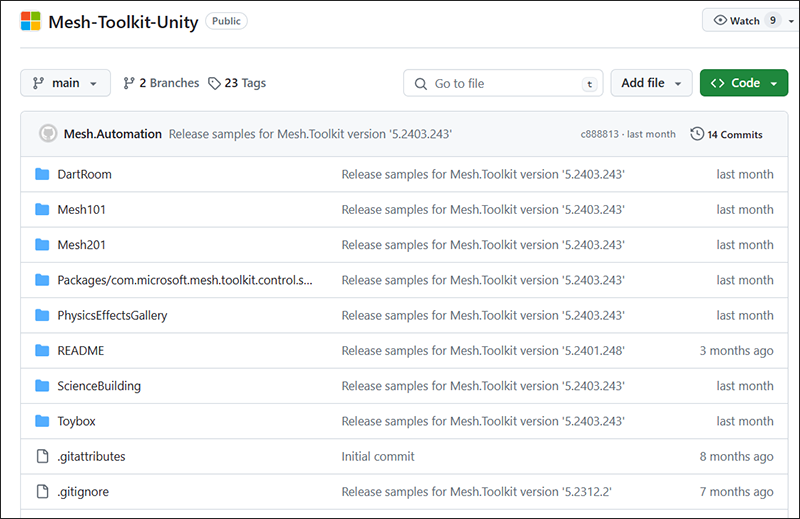The height and width of the screenshot is (519, 800).
Task: Open the Mesh101 folder
Action: click(81, 209)
